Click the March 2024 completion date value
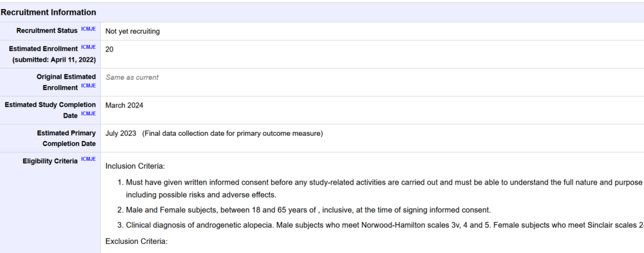Image resolution: width=644 pixels, height=253 pixels. coord(124,105)
